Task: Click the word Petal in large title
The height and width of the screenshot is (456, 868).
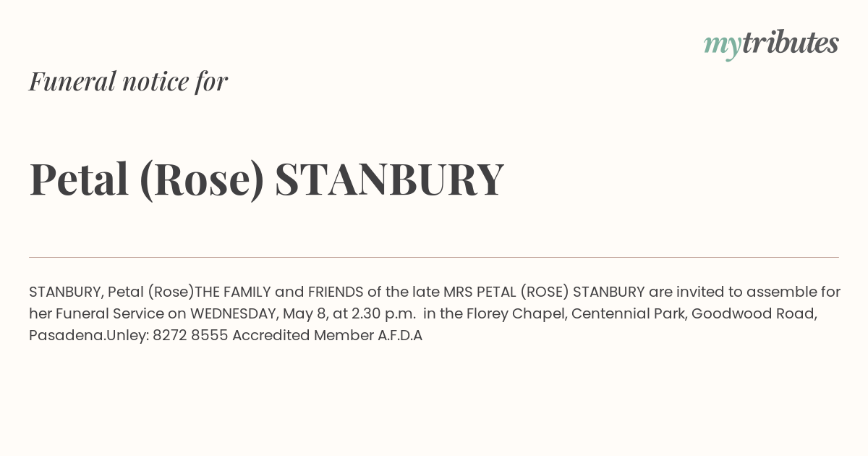Action: (79, 179)
